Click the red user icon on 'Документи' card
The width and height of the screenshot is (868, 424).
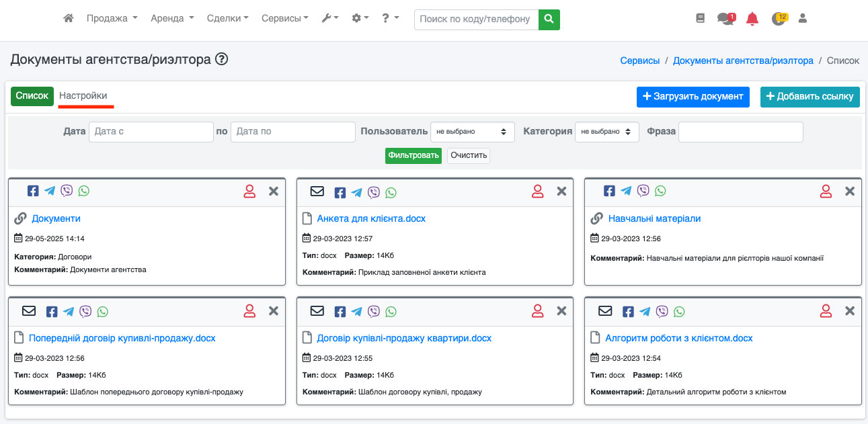249,192
